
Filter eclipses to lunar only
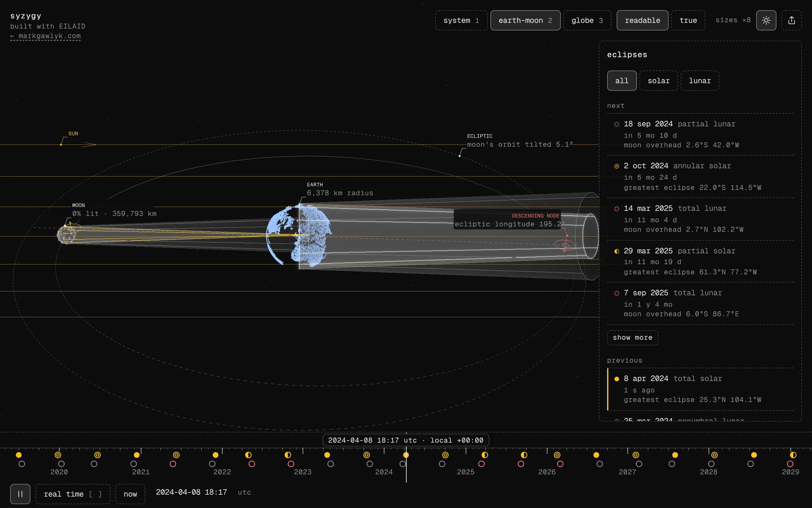tap(700, 81)
